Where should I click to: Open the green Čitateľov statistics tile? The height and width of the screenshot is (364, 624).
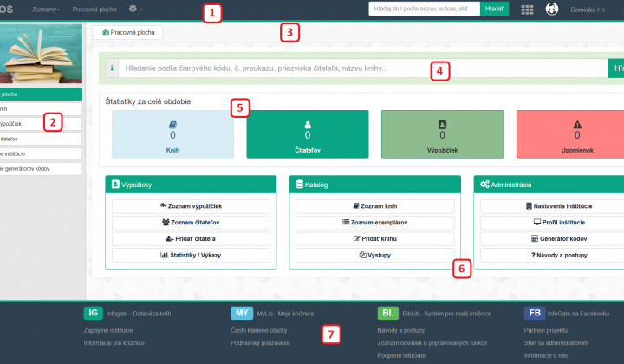coord(307,133)
